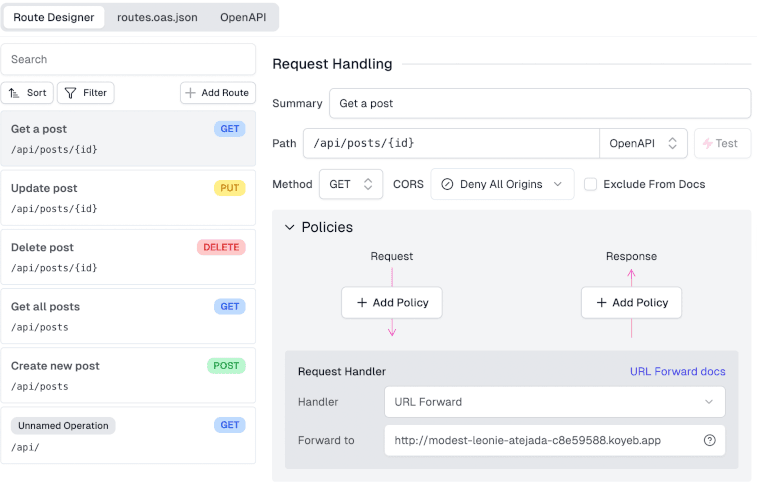Open the Method GET dropdown
The image size is (757, 485).
coord(351,184)
